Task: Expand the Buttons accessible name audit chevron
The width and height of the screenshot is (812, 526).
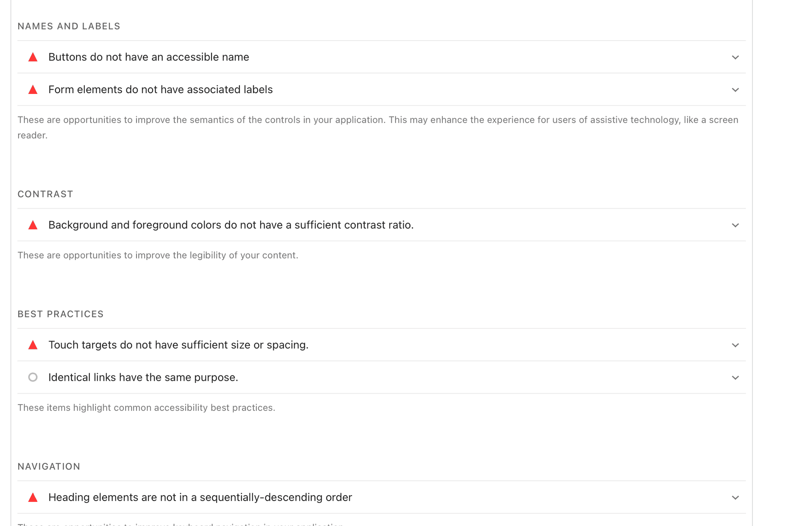Action: [x=735, y=57]
